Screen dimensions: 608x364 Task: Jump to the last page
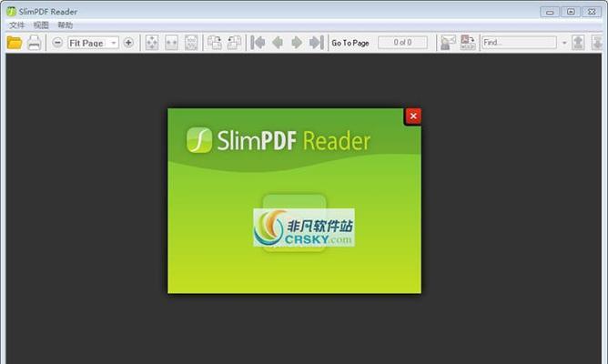(317, 42)
